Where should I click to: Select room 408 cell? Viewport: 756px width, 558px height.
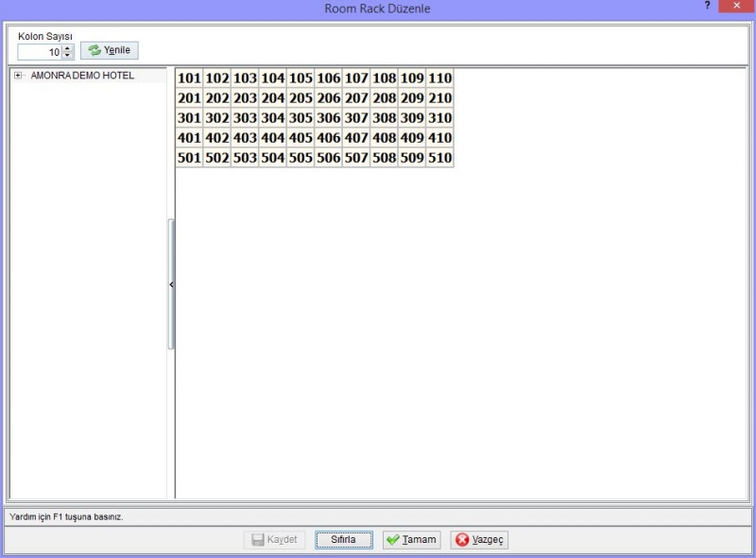click(385, 137)
